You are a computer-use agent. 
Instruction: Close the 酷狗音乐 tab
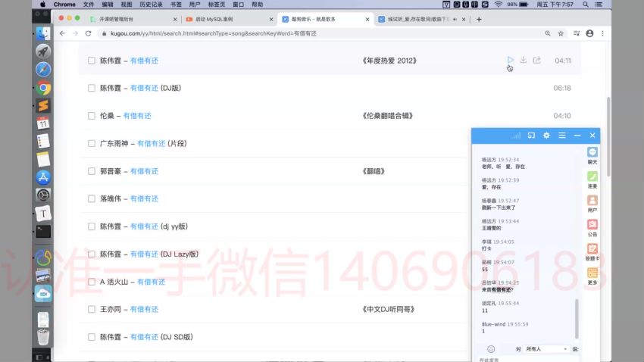(x=367, y=19)
